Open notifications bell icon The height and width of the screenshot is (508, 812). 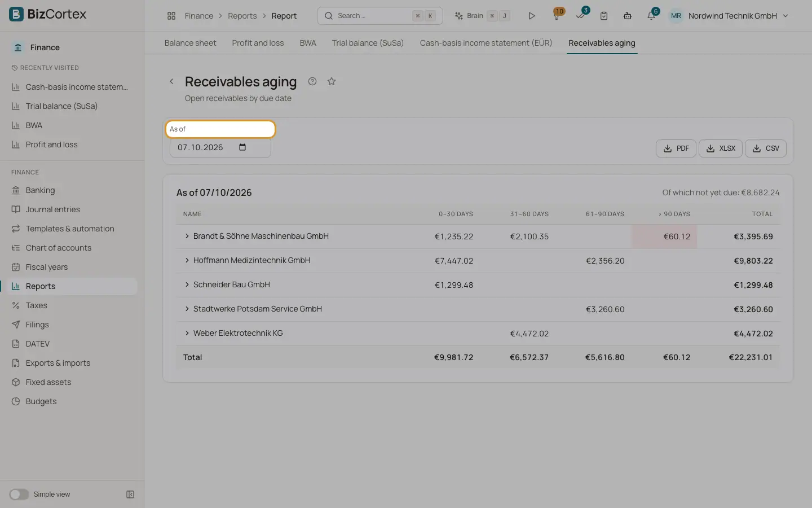pyautogui.click(x=651, y=15)
